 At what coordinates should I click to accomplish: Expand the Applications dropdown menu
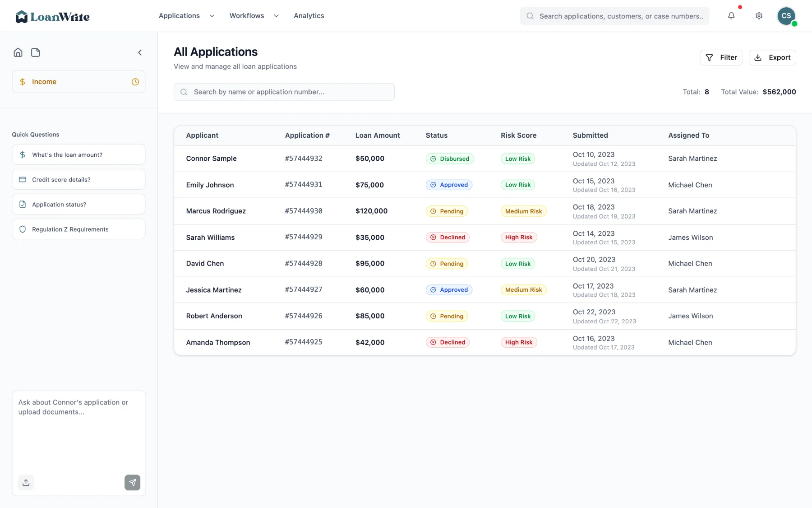click(186, 16)
